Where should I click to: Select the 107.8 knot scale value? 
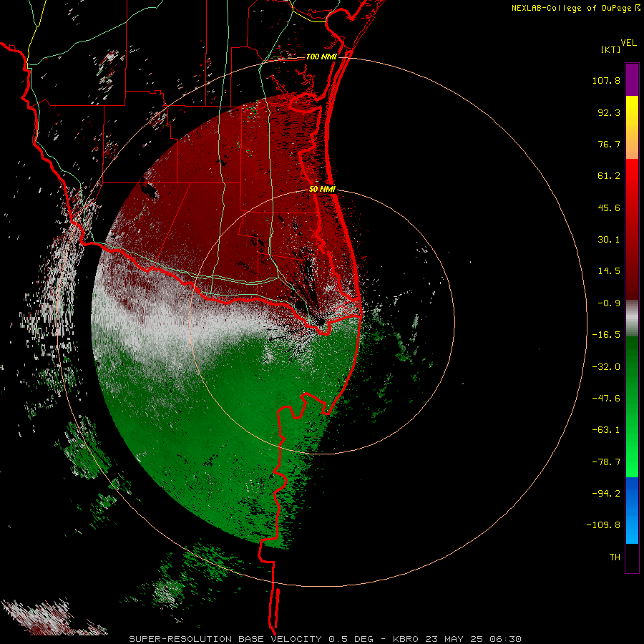pos(606,80)
